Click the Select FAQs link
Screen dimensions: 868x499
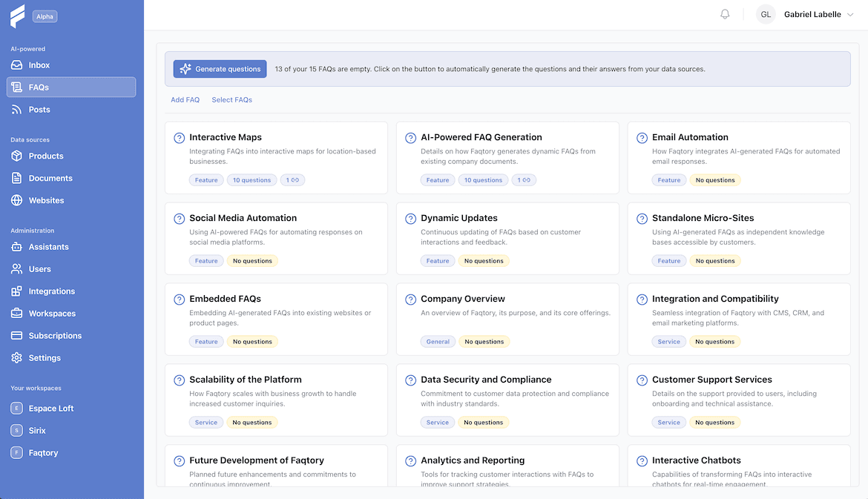(232, 99)
